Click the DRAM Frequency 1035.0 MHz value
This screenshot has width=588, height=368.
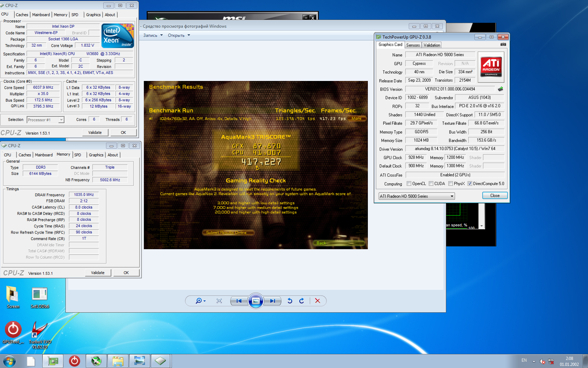pos(84,195)
